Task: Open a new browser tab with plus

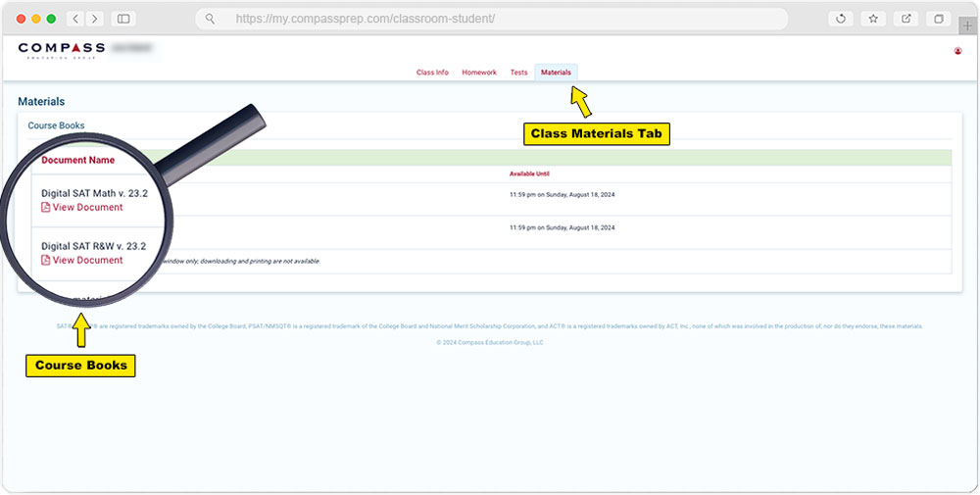Action: [969, 25]
